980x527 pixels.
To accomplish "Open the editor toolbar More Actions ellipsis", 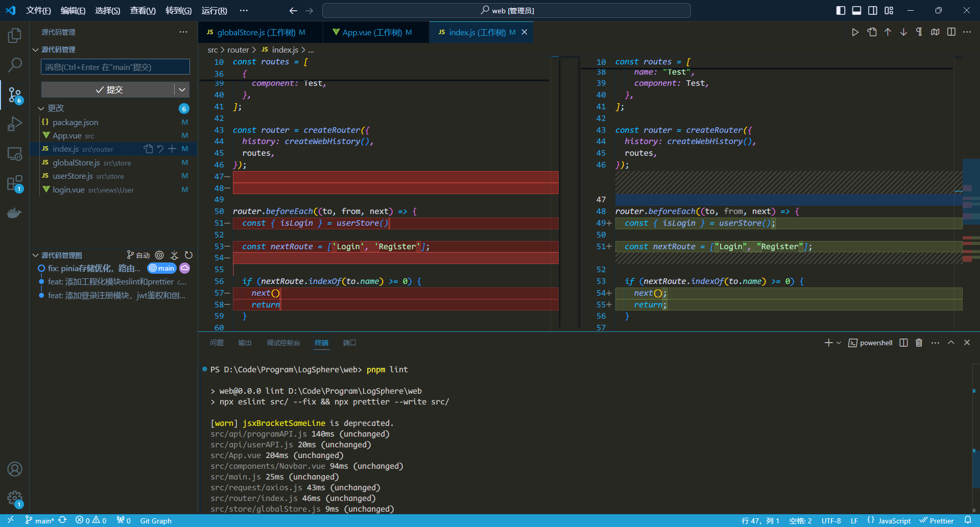I will pos(967,32).
